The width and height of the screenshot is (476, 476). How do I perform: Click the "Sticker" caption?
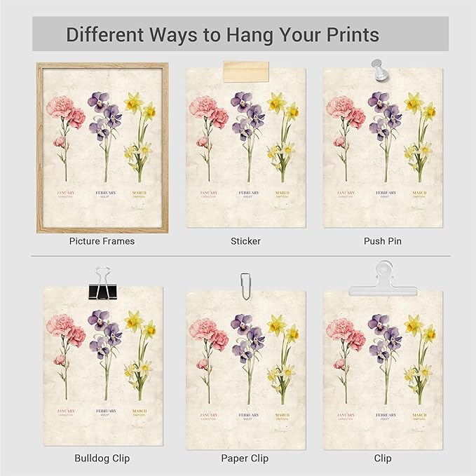pyautogui.click(x=245, y=241)
